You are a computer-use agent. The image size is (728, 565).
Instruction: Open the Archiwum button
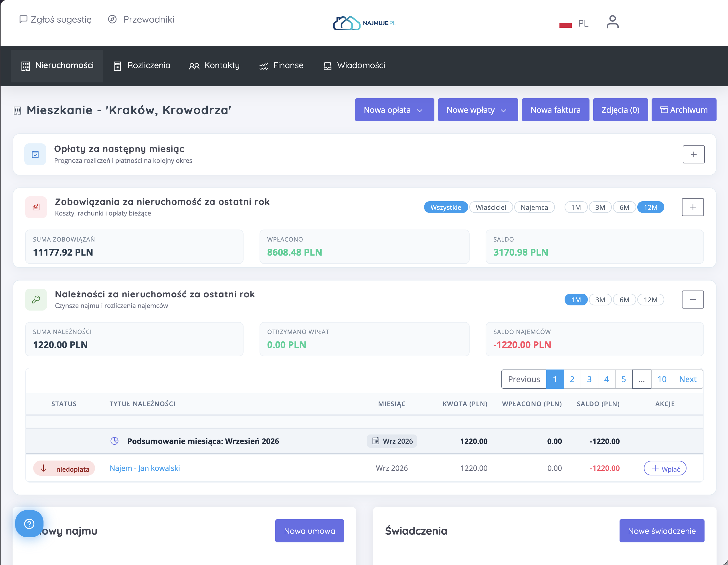pyautogui.click(x=684, y=110)
